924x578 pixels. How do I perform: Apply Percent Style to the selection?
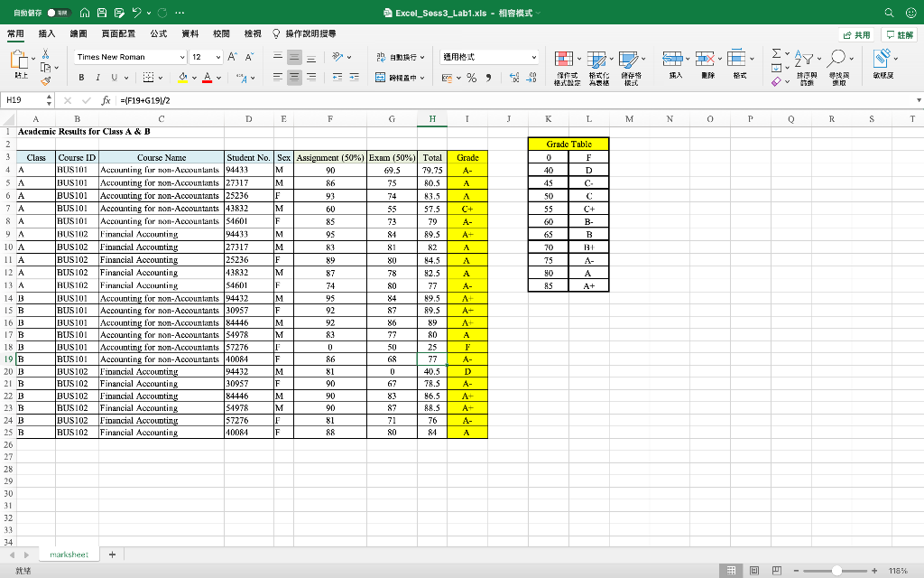click(470, 78)
